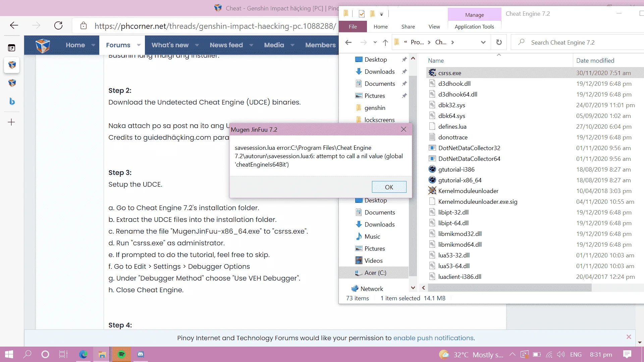Image resolution: width=644 pixels, height=362 pixels.
Task: Switch to the Share ribbon tab
Action: [x=408, y=26]
